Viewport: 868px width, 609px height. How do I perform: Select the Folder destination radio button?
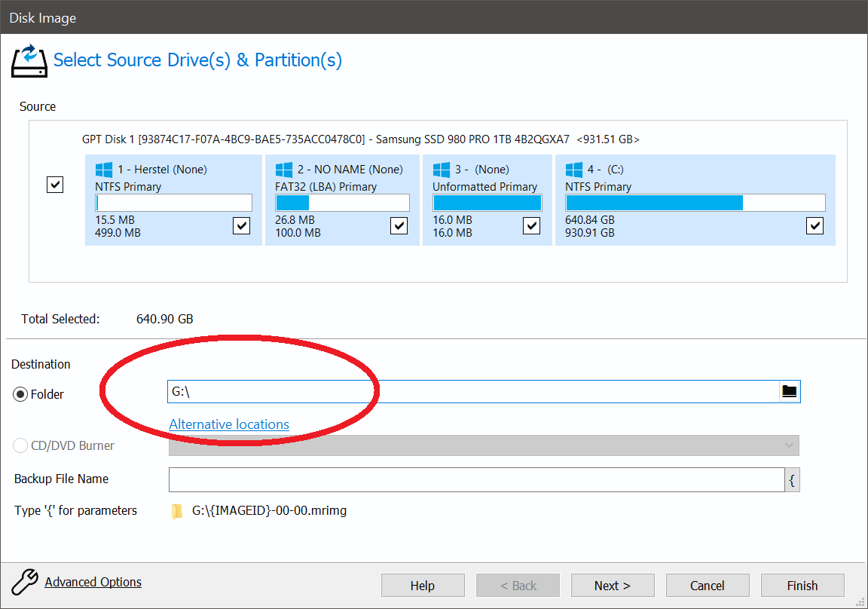(21, 394)
